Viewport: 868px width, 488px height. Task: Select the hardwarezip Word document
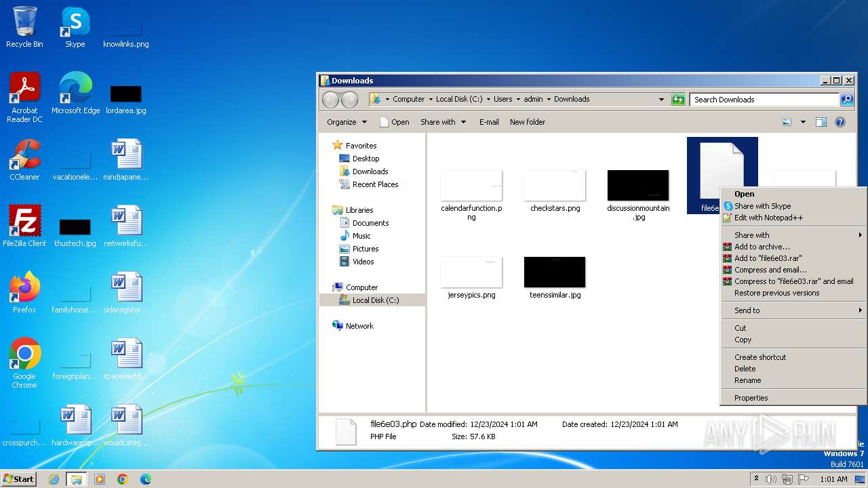(75, 426)
